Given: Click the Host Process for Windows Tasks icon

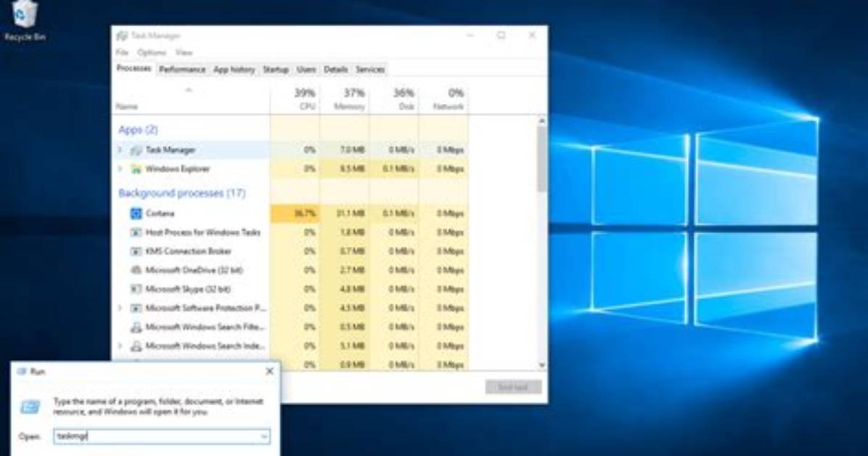Looking at the screenshot, I should (136, 232).
